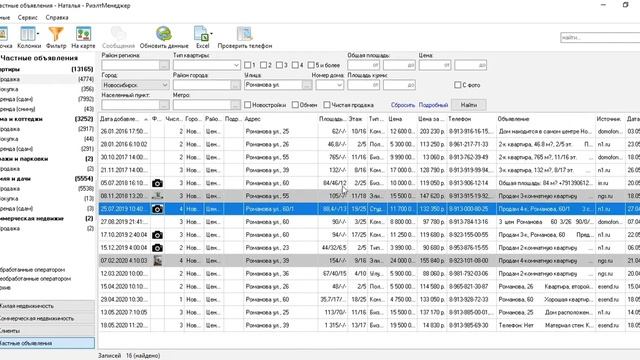
Task: Select tree item with count (7992)
Action: point(47,99)
